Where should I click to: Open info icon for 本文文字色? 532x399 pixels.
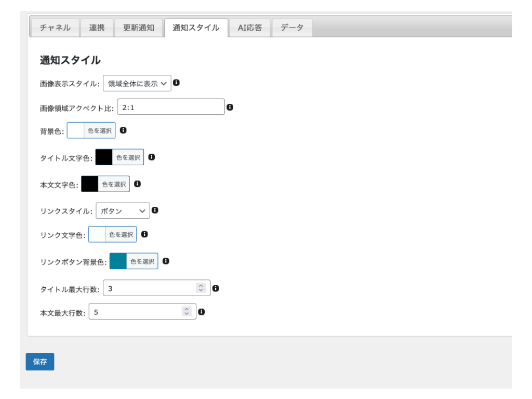pyautogui.click(x=137, y=184)
